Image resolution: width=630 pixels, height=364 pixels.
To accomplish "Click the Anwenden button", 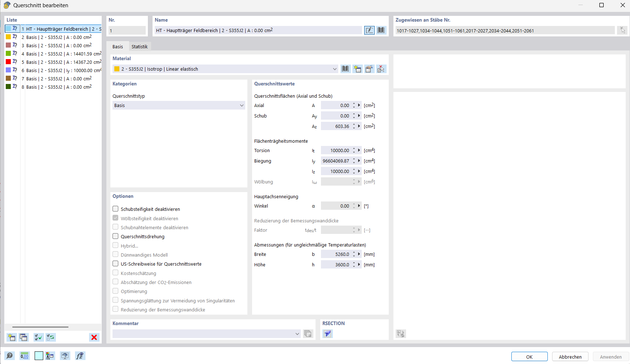I will pyautogui.click(x=611, y=357).
